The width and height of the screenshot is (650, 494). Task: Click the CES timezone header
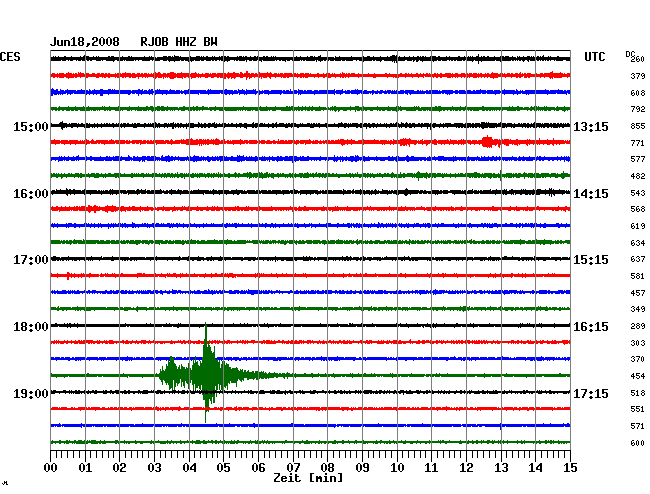pos(10,57)
